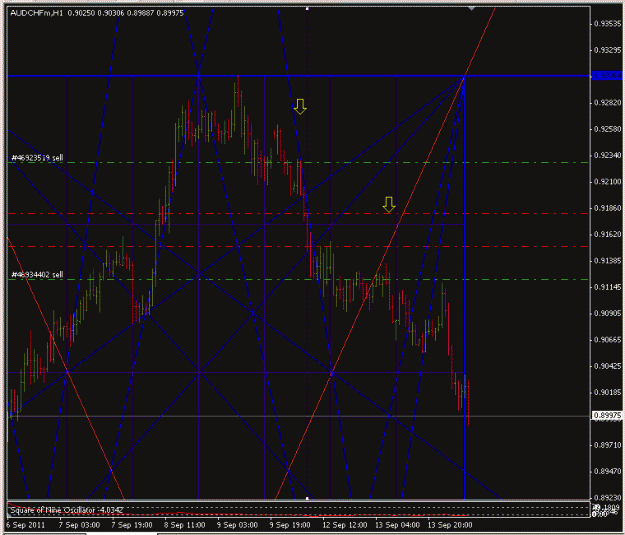Screen dimensions: 625x535
Task: Click the 0.93535 price scale value
Action: click(607, 24)
